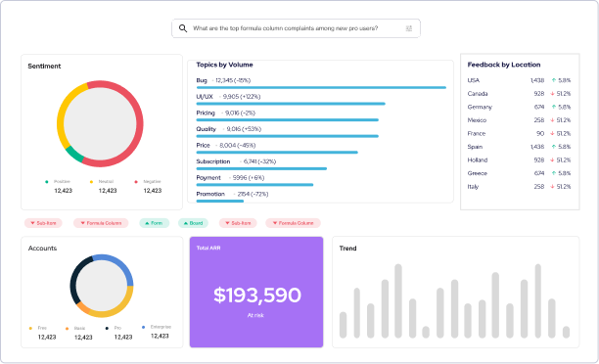Open the Total ARR at risk card
Image resolution: width=599 pixels, height=364 pixels.
tap(256, 292)
